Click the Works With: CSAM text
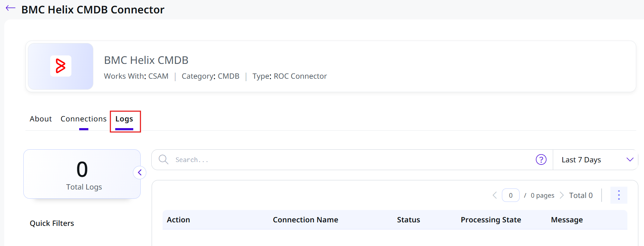This screenshot has height=246, width=644. [x=136, y=76]
